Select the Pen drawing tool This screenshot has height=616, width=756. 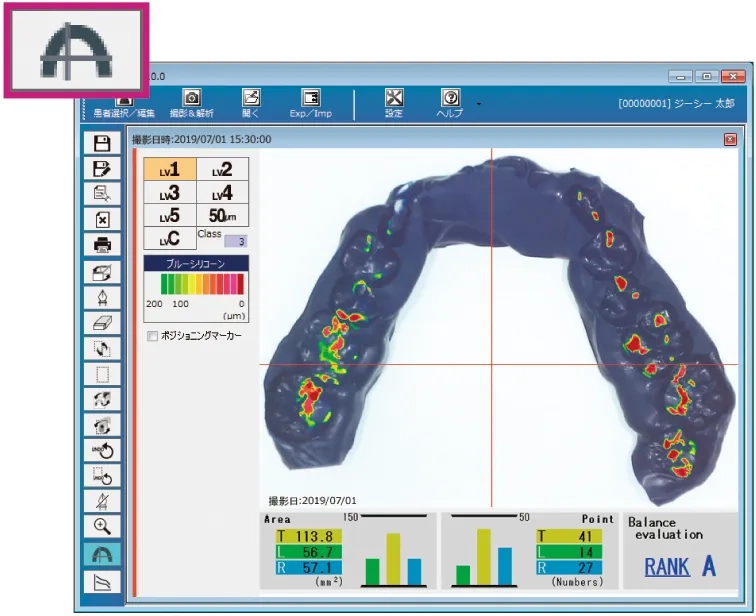click(x=102, y=297)
